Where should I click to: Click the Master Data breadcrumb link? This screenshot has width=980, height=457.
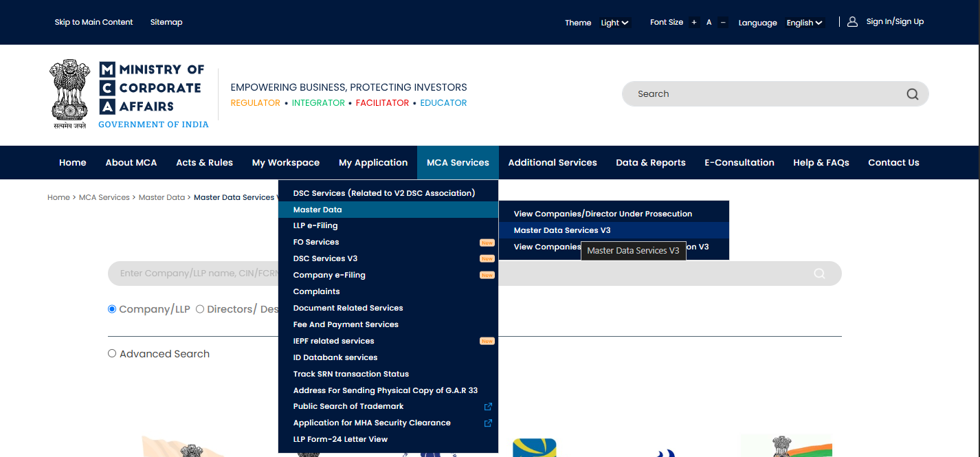coord(162,197)
